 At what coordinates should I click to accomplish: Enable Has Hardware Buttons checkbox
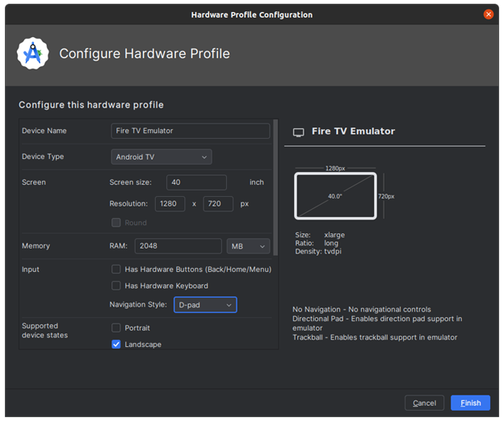pos(116,269)
